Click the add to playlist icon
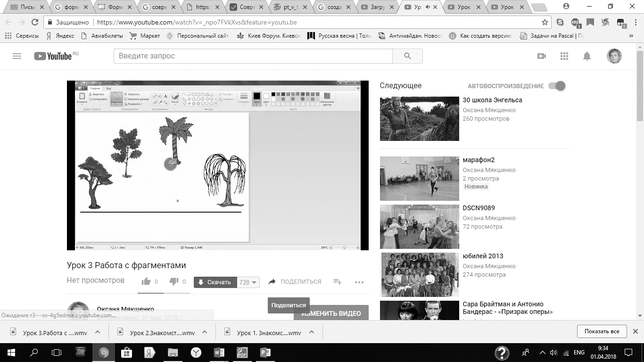 tap(338, 282)
